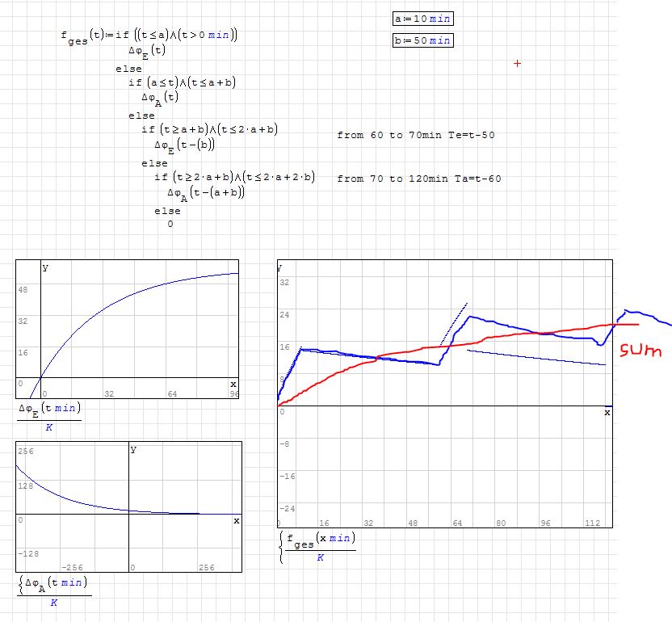Click the note "from 70 to 120min Ta=t-60"
The image size is (672, 622).
pos(418,179)
